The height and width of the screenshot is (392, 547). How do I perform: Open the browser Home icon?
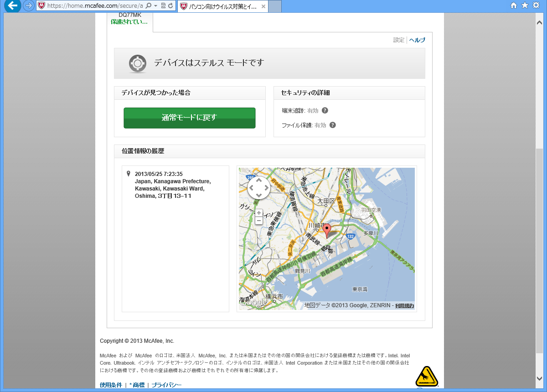(x=514, y=5)
